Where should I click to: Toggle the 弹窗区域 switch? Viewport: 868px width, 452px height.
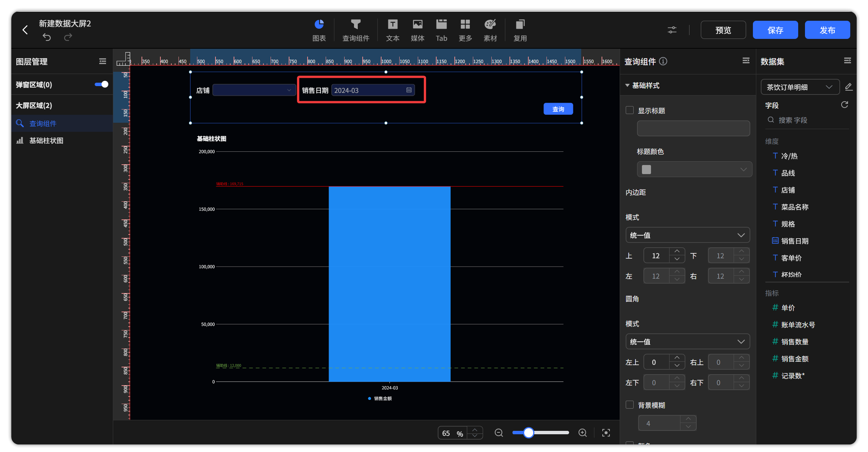[101, 84]
